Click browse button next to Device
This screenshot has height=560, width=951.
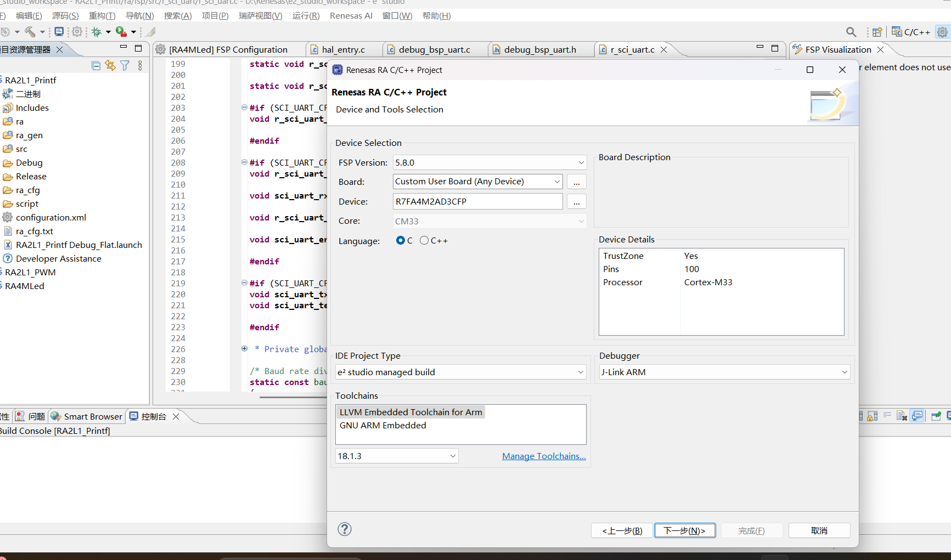pos(576,201)
